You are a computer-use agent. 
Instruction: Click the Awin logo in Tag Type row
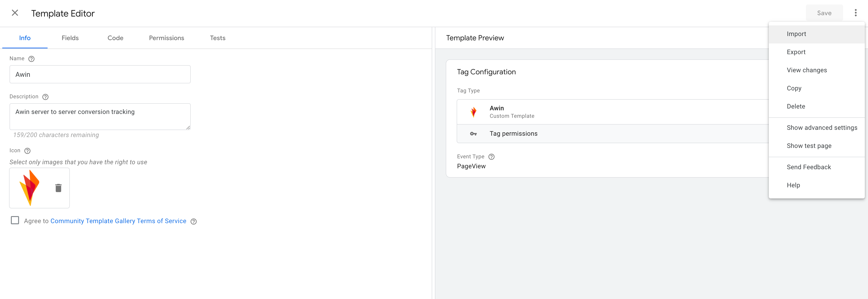click(473, 112)
